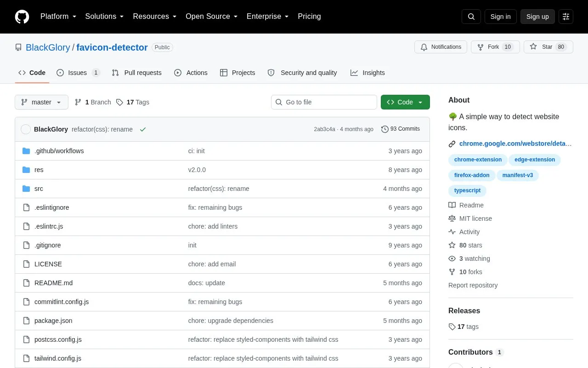Open the appearance settings icon in header

point(566,17)
